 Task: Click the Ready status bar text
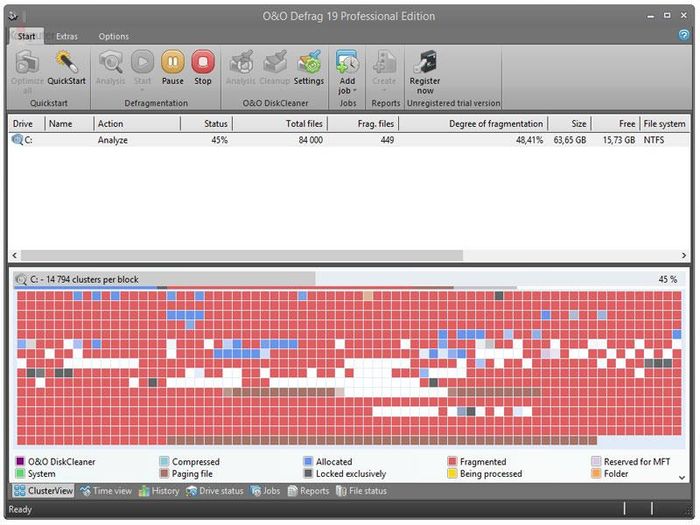click(x=20, y=509)
